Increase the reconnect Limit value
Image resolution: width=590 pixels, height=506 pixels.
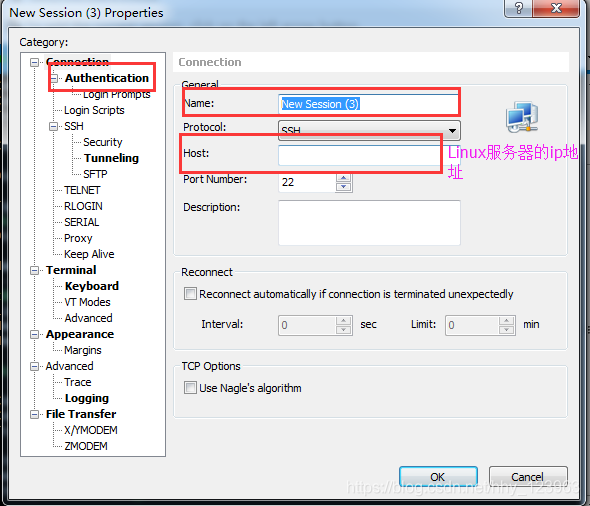pyautogui.click(x=507, y=321)
